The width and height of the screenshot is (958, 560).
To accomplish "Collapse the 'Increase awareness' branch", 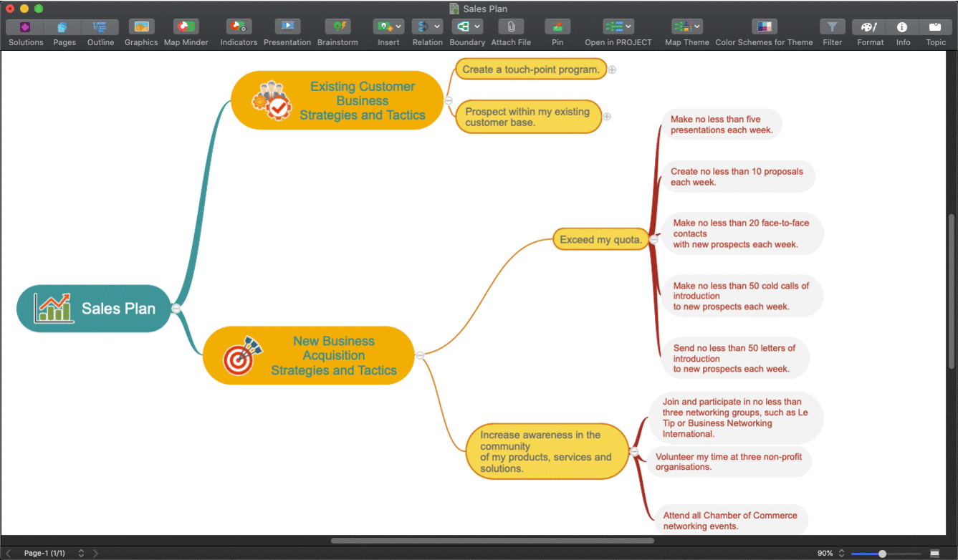I will point(633,451).
